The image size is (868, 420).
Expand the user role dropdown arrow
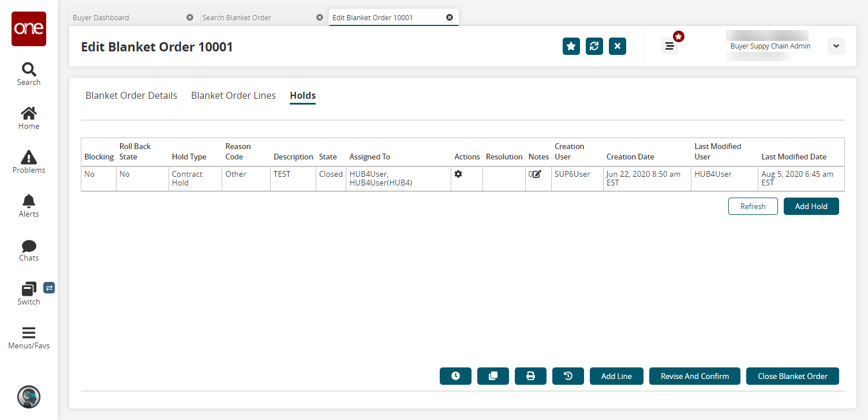coord(836,46)
